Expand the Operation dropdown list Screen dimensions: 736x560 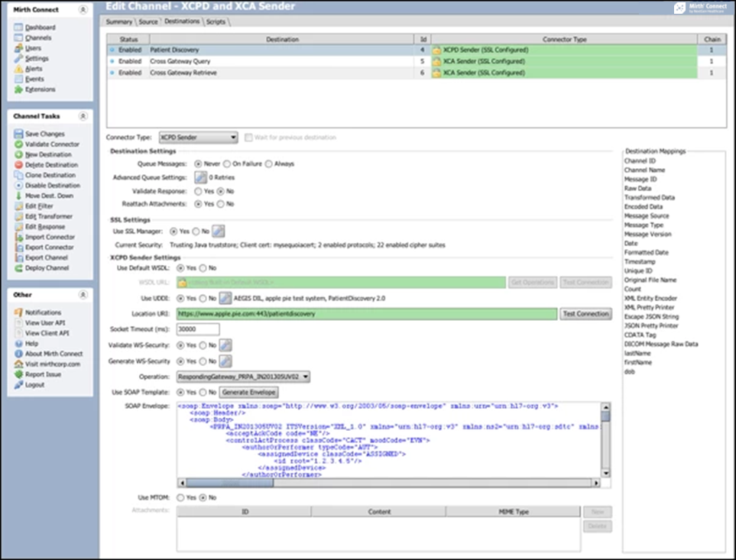tap(242, 376)
